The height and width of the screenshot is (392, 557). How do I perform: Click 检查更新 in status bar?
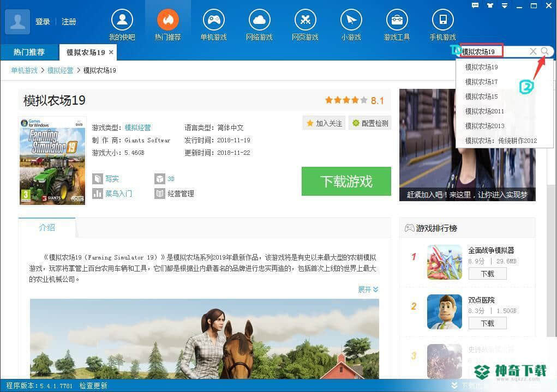click(x=93, y=385)
